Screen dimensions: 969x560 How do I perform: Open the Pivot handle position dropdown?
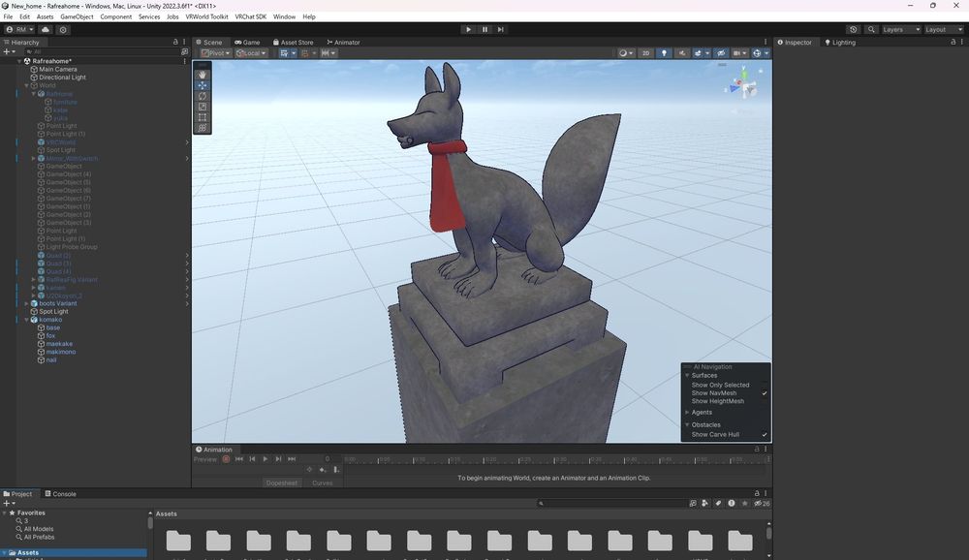coord(215,53)
